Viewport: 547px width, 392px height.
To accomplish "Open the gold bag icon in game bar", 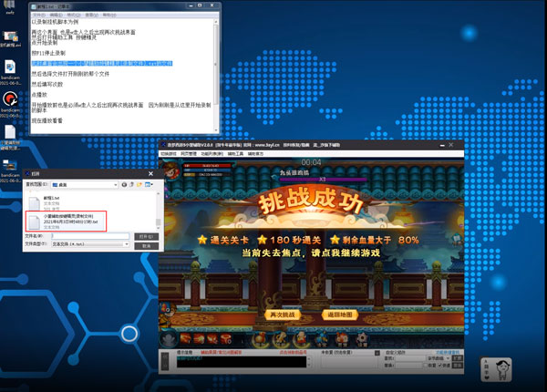I will click(260, 338).
